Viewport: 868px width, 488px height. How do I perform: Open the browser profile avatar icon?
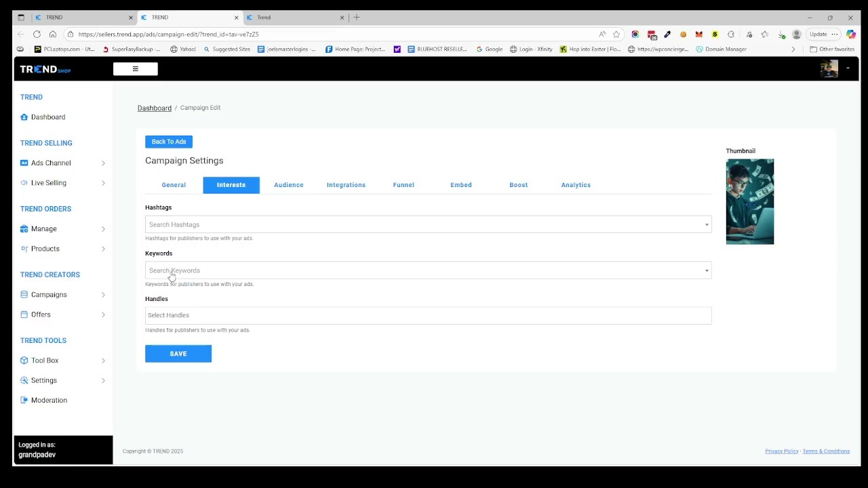pos(797,34)
